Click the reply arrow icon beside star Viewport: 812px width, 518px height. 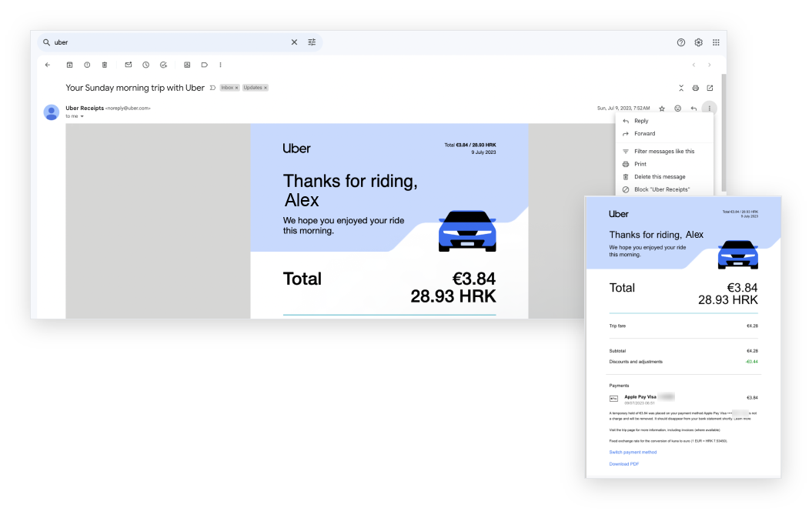[693, 109]
